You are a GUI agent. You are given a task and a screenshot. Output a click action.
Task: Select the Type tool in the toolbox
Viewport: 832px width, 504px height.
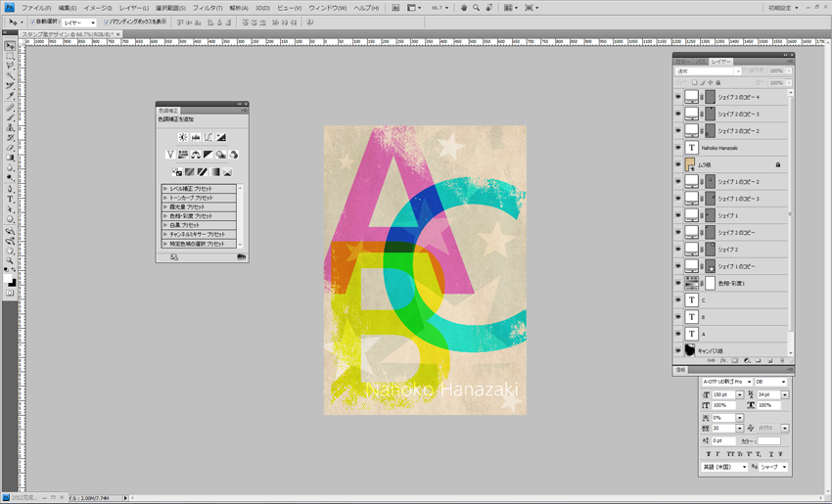pos(10,199)
